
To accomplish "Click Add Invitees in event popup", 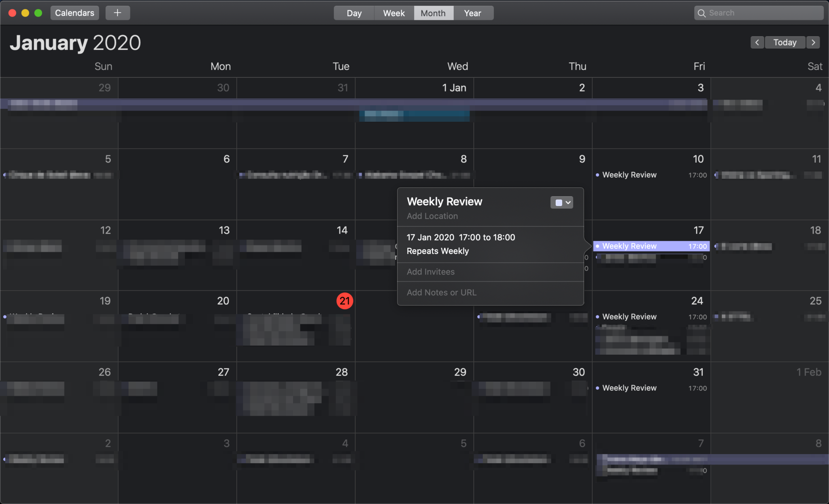I will pyautogui.click(x=430, y=272).
